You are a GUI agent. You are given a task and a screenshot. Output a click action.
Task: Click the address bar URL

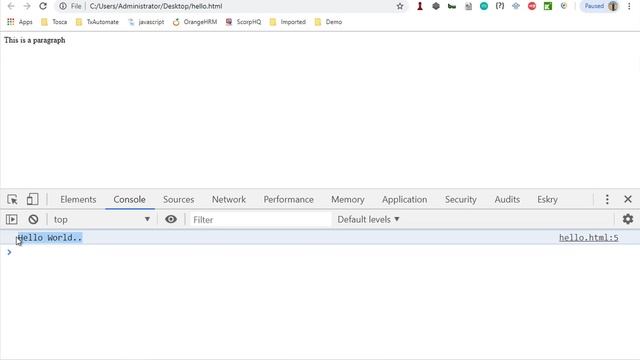click(156, 6)
